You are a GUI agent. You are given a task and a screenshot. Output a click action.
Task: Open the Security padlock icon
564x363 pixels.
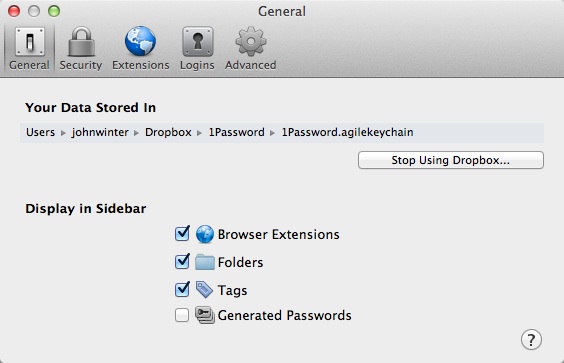(x=81, y=42)
